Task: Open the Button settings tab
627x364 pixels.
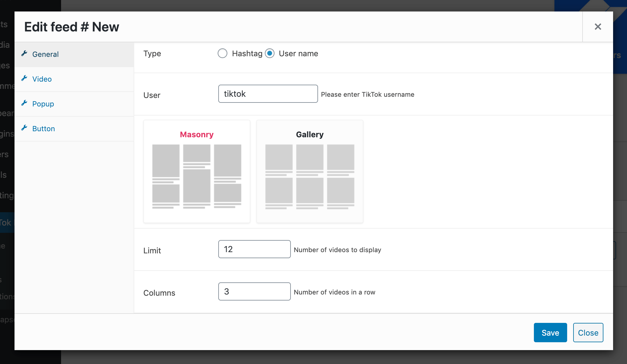Action: [44, 129]
